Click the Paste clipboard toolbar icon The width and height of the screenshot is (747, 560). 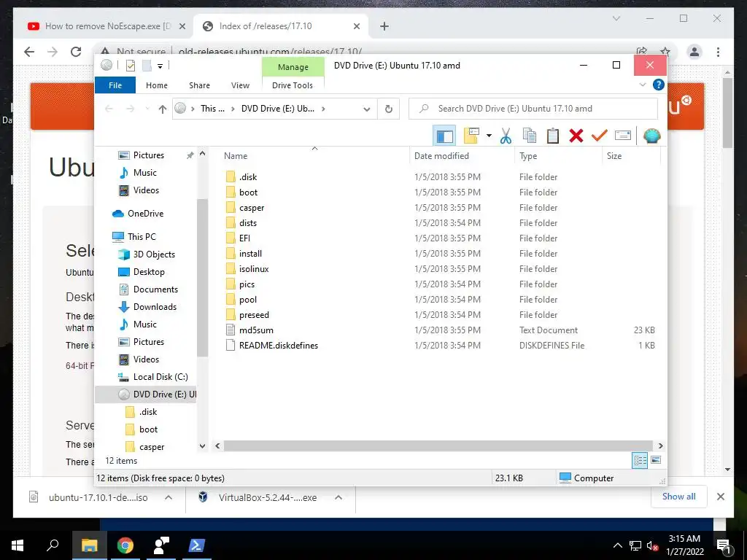click(x=553, y=136)
